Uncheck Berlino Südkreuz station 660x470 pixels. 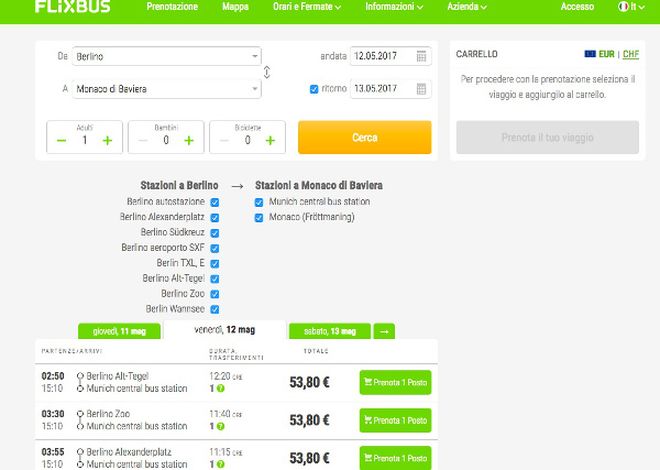(215, 233)
